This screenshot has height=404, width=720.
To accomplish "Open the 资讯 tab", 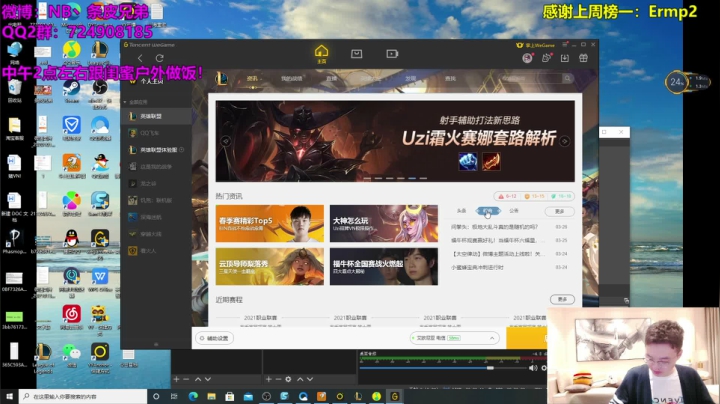I will point(252,79).
